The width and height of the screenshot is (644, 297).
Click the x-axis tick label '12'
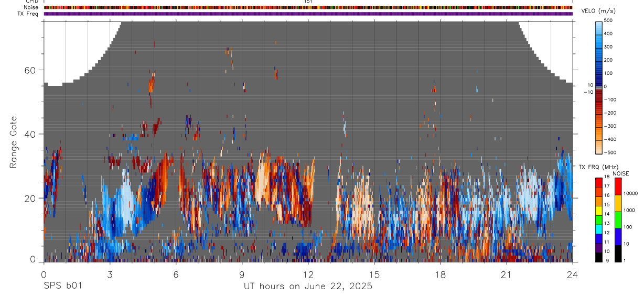(308, 275)
